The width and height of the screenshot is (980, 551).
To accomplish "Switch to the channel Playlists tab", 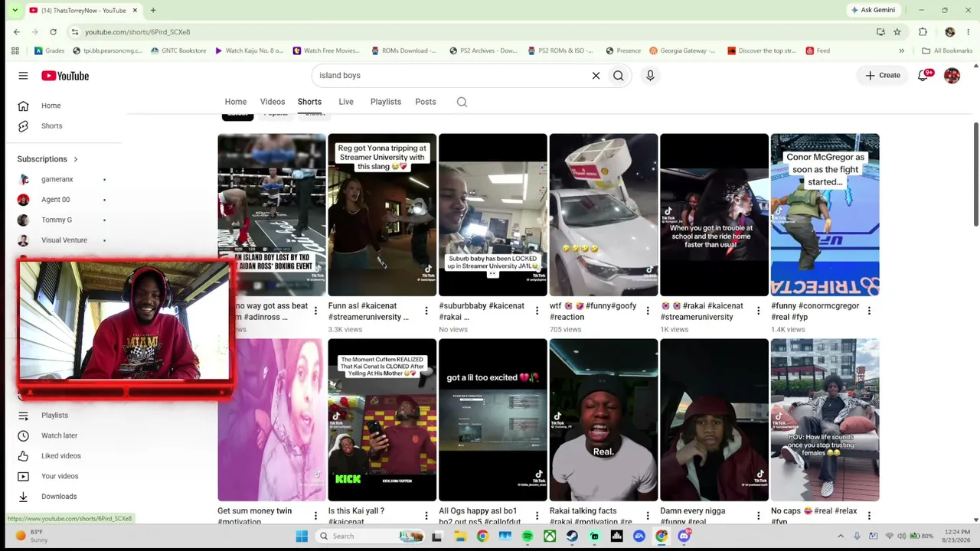I will coord(386,102).
